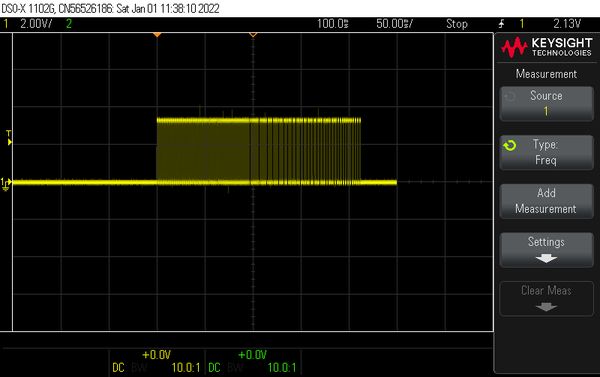
Task: Click the circular arrow on Type softkey
Action: (510, 145)
